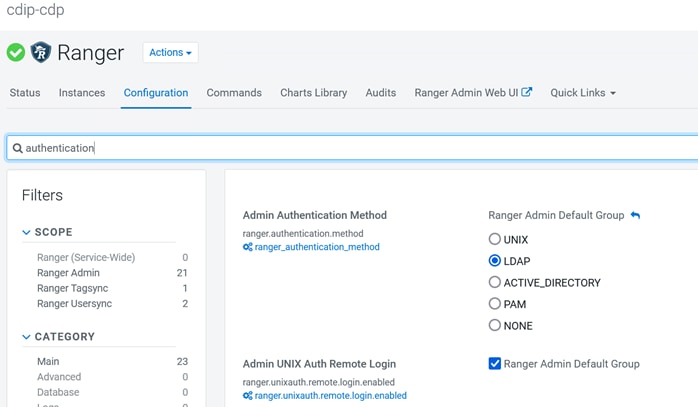The height and width of the screenshot is (407, 698).
Task: Click the gears icon before ranger_authentication_method
Action: coord(248,247)
